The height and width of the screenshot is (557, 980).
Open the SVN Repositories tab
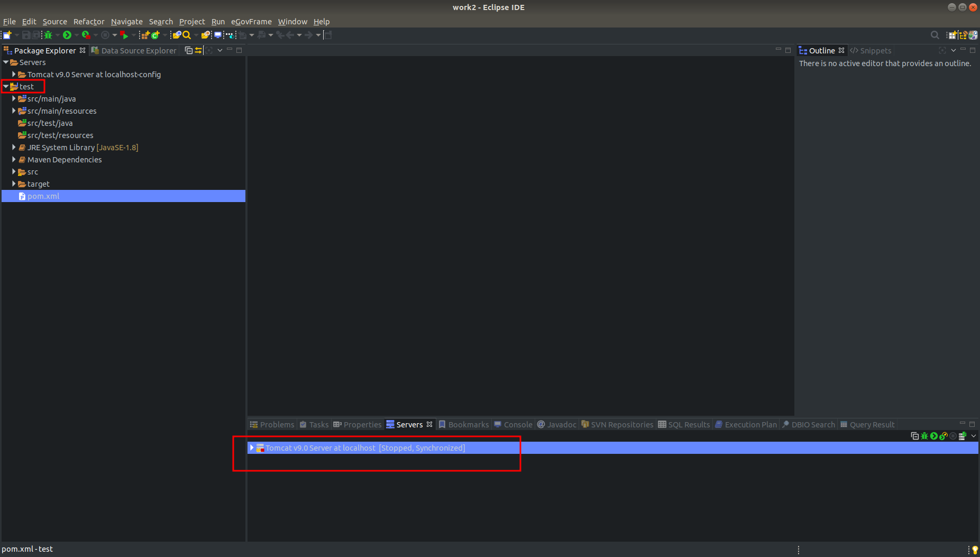617,424
